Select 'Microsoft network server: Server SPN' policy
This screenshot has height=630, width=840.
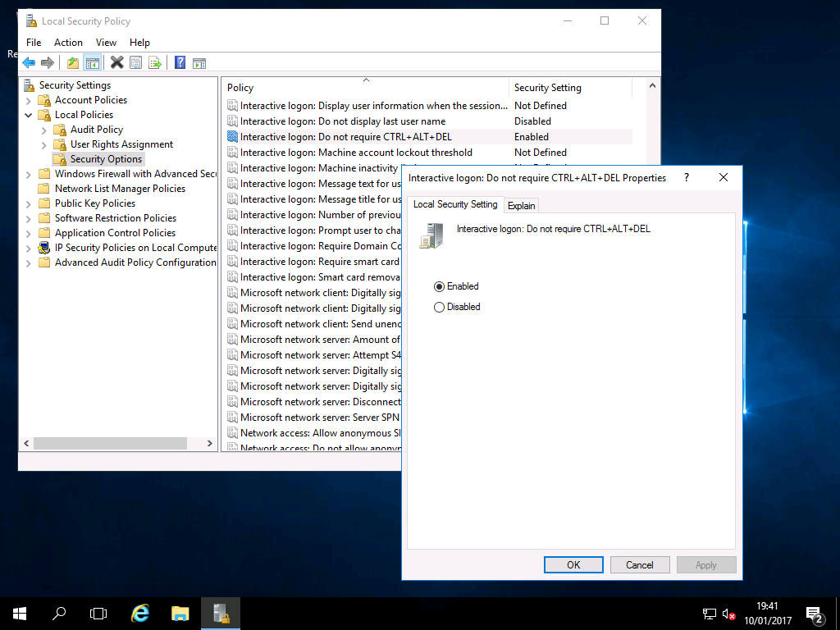point(313,418)
